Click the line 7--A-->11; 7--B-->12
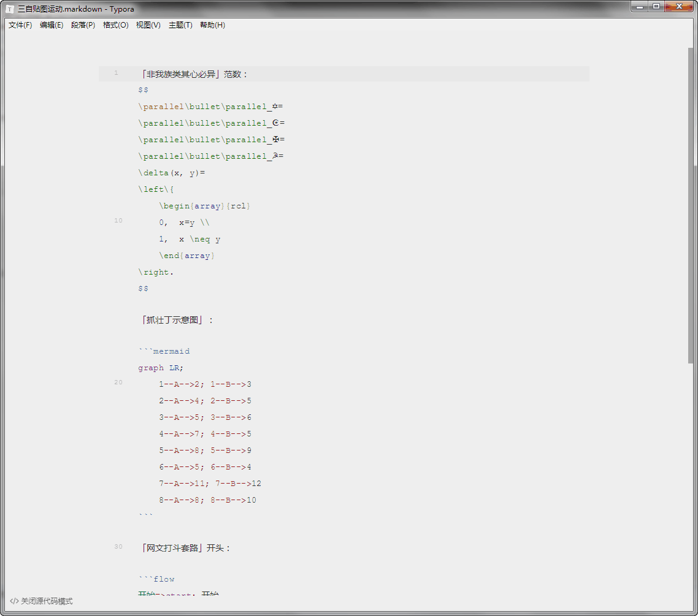The width and height of the screenshot is (698, 616). [210, 484]
